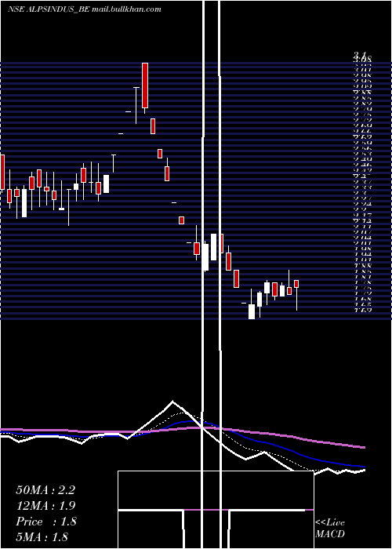Click the <<Live MACD label

click(x=330, y=528)
